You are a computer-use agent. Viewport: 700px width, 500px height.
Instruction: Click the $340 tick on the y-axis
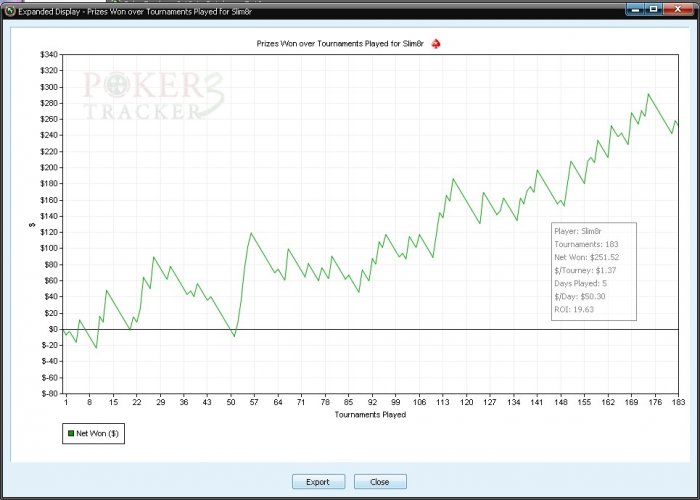point(47,54)
